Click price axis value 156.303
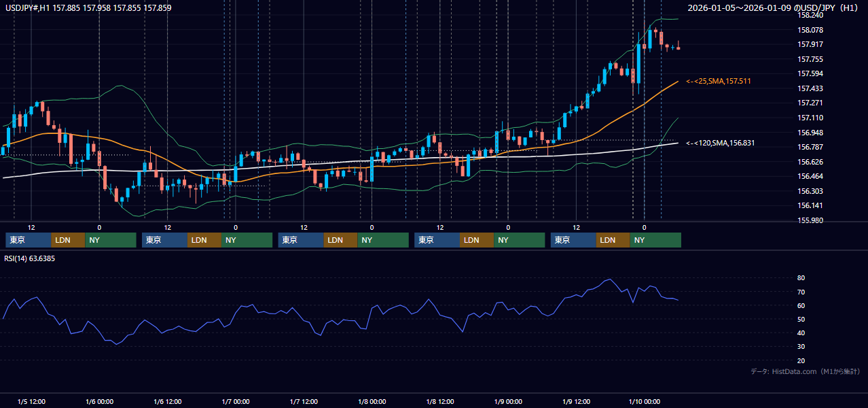 tap(810, 191)
